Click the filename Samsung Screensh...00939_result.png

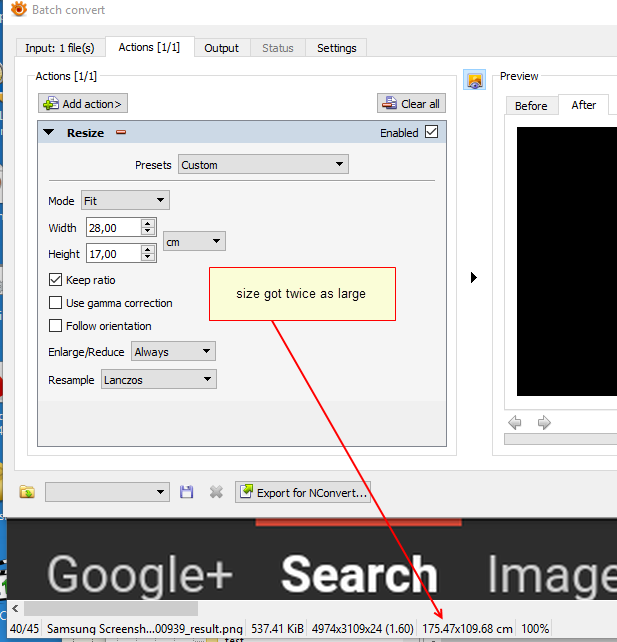click(145, 628)
